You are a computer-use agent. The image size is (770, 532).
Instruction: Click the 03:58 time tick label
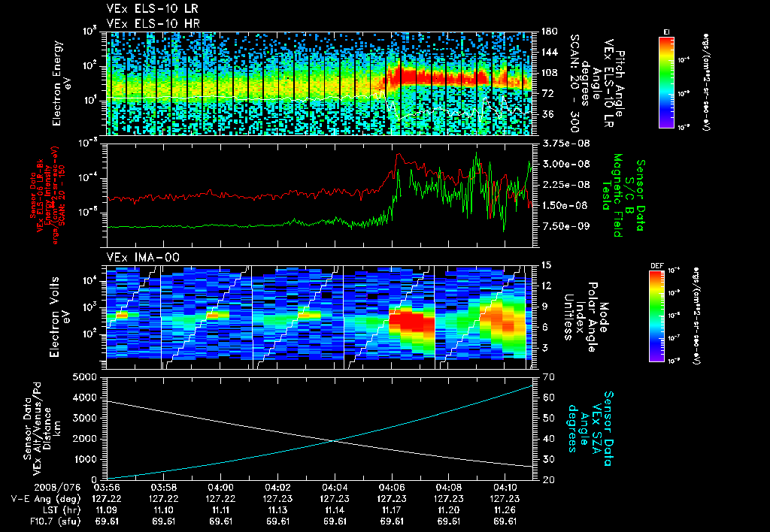163,488
